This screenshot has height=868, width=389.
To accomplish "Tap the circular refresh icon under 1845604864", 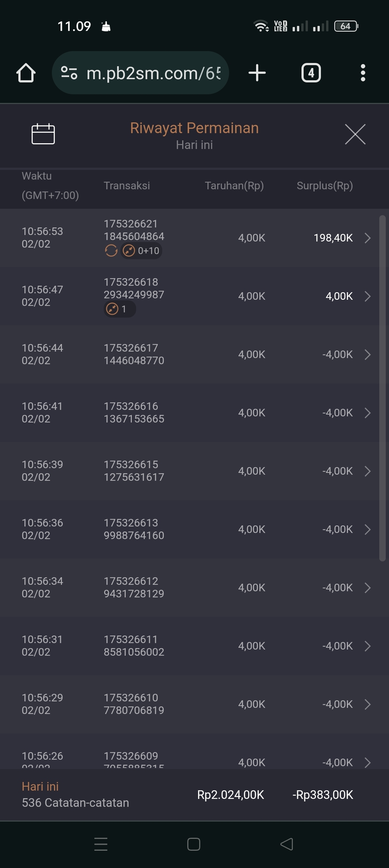I will pos(111,251).
